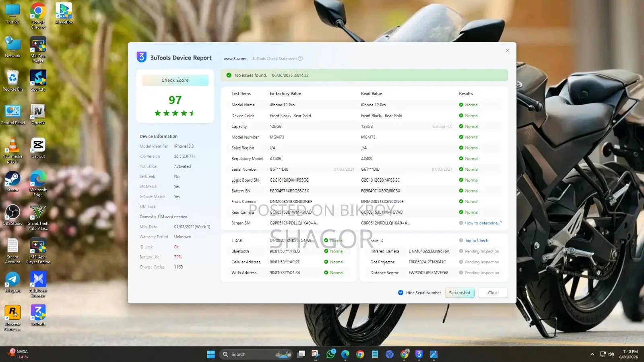Screen dimensions: 644x362
Task: Open the CapCut desktop shortcut
Action: pyautogui.click(x=38, y=148)
